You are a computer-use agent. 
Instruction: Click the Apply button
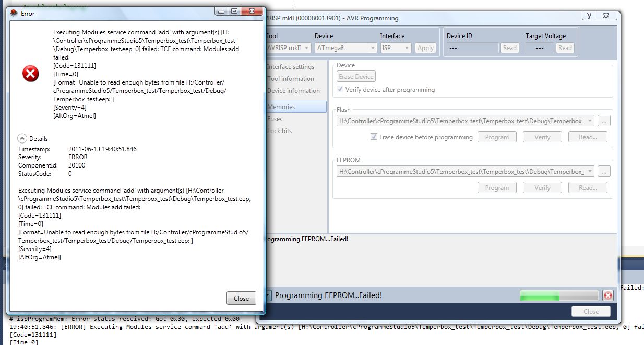click(x=425, y=47)
